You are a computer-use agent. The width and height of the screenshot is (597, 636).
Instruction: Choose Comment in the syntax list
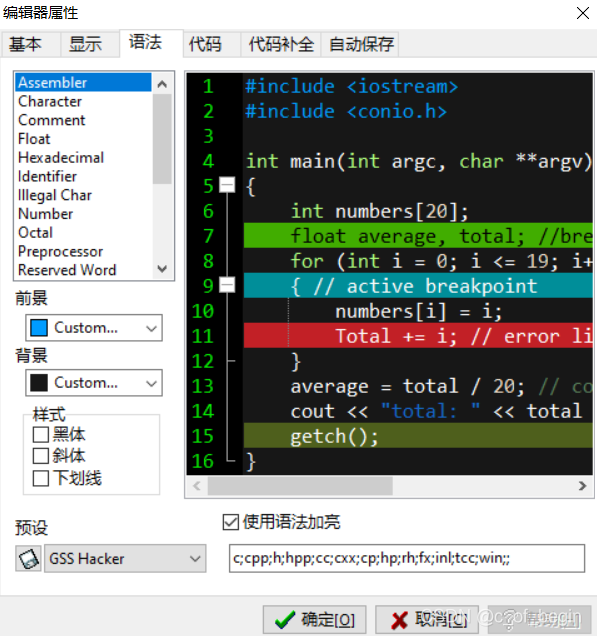84,120
